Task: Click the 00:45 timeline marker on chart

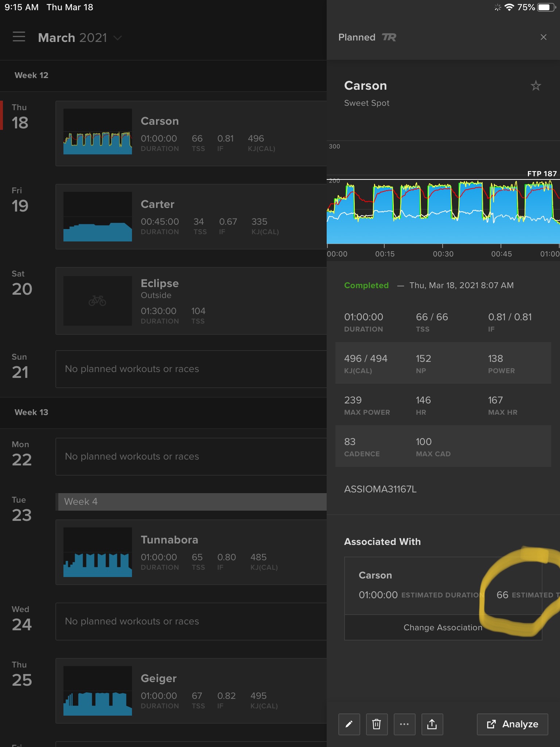Action: (x=501, y=254)
